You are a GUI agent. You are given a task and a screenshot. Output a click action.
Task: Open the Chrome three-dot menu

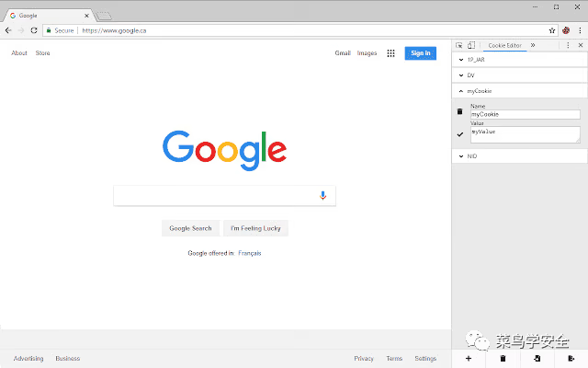pyautogui.click(x=580, y=30)
